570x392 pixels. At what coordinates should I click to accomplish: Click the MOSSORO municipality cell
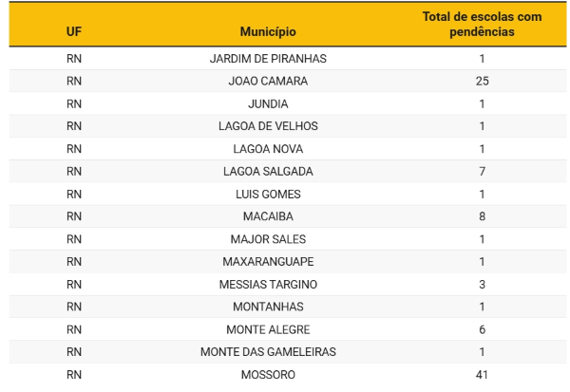click(268, 375)
